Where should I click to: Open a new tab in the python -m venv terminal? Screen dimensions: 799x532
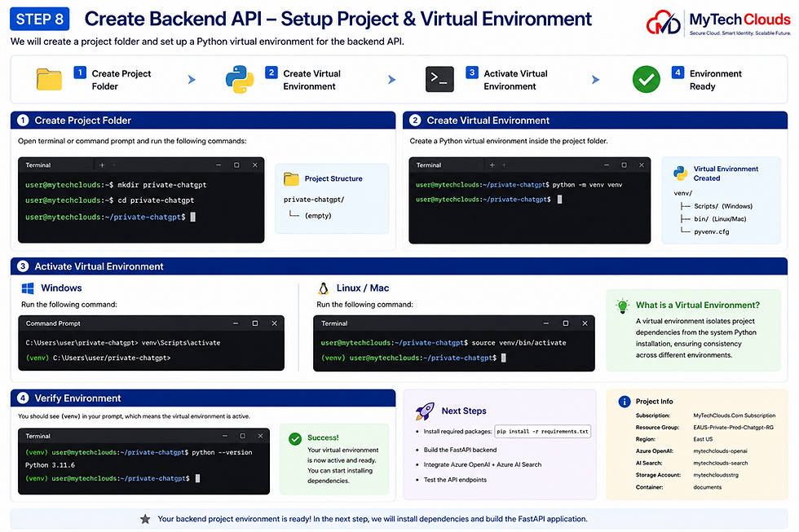[x=492, y=165]
